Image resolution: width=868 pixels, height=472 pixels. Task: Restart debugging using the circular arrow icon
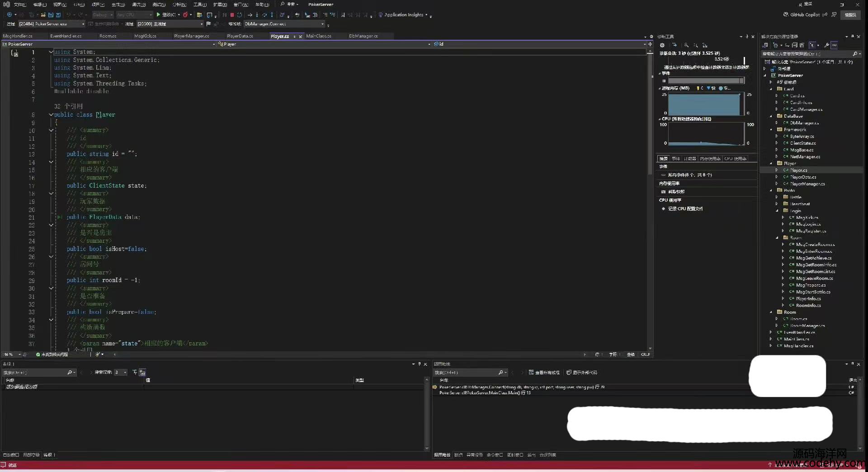click(x=240, y=14)
